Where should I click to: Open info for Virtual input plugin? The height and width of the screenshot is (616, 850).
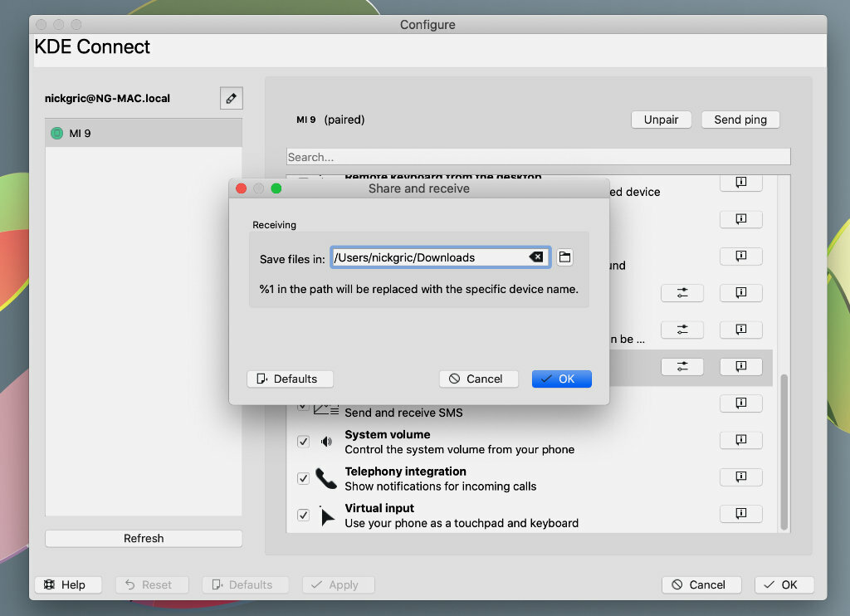coord(741,514)
